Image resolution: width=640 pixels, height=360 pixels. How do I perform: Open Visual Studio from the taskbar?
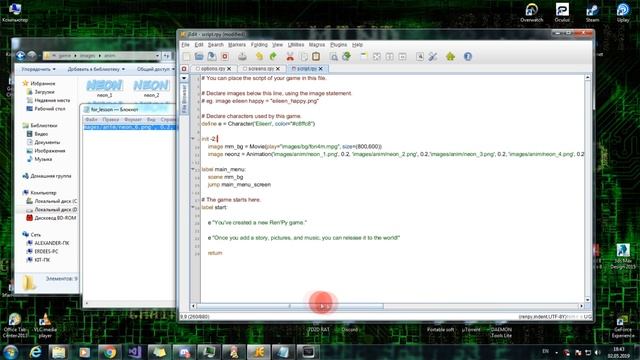[x=134, y=352]
